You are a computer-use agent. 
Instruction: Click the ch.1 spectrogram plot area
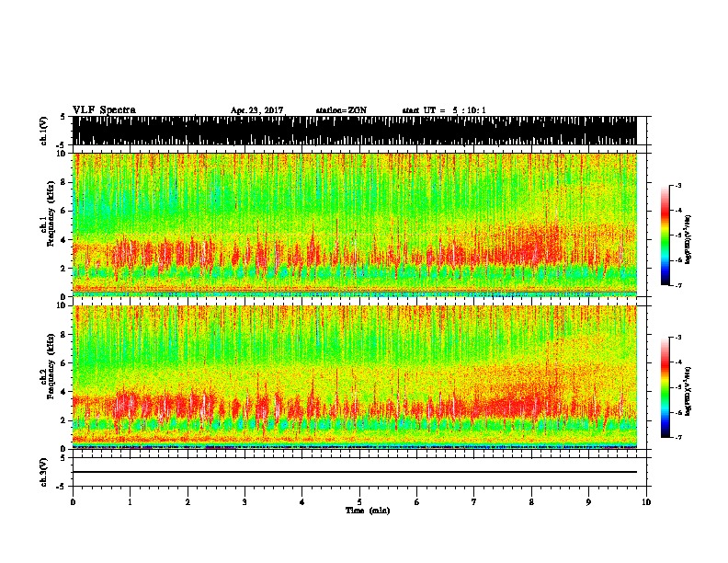(355, 224)
